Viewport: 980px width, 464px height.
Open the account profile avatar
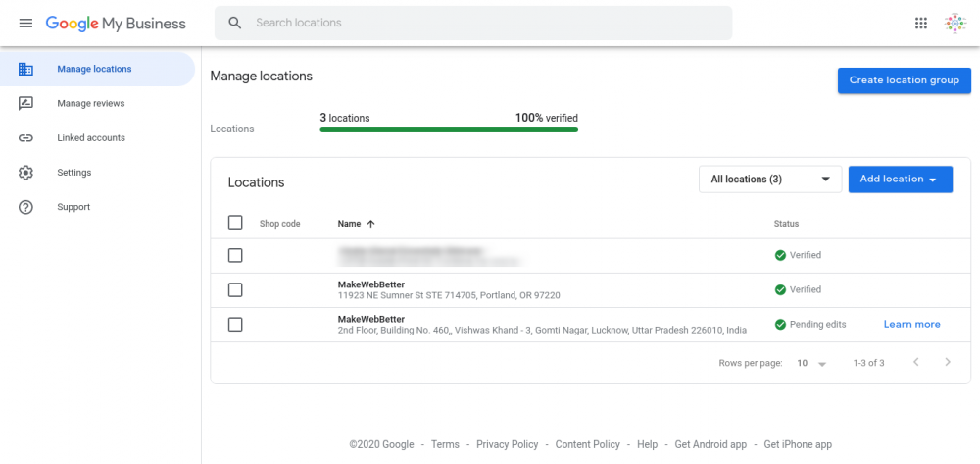click(x=955, y=24)
